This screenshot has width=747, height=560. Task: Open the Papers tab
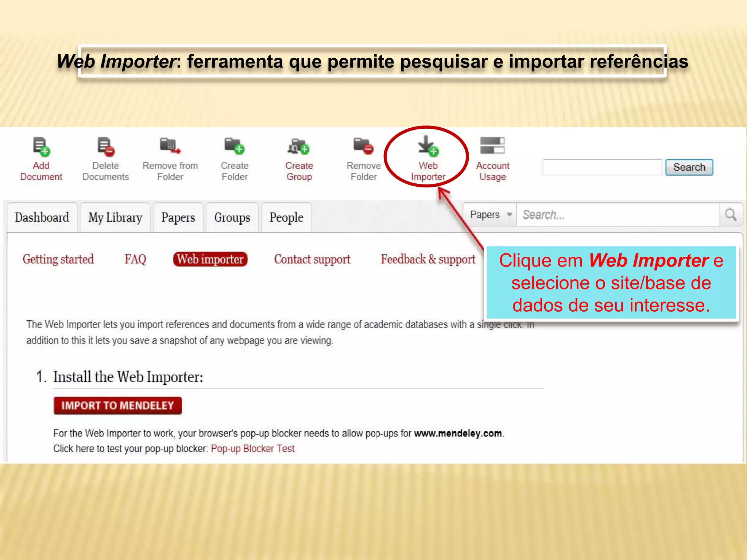[x=178, y=218]
